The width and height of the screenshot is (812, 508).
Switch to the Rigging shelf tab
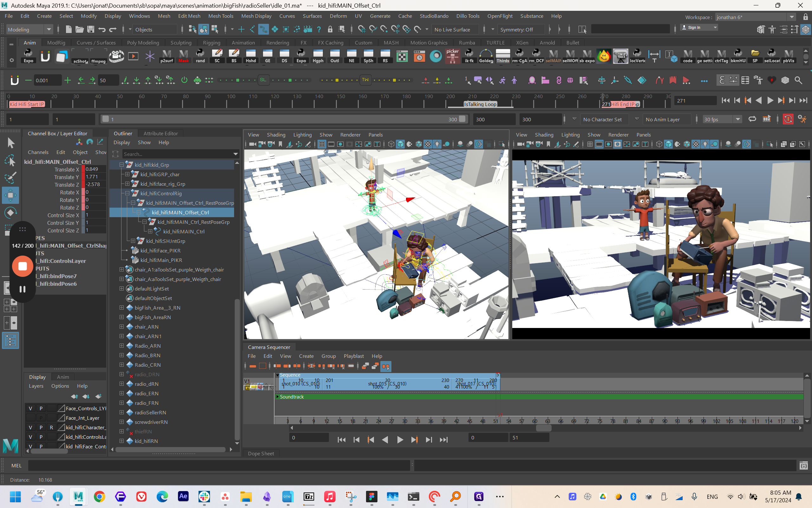pyautogui.click(x=211, y=43)
